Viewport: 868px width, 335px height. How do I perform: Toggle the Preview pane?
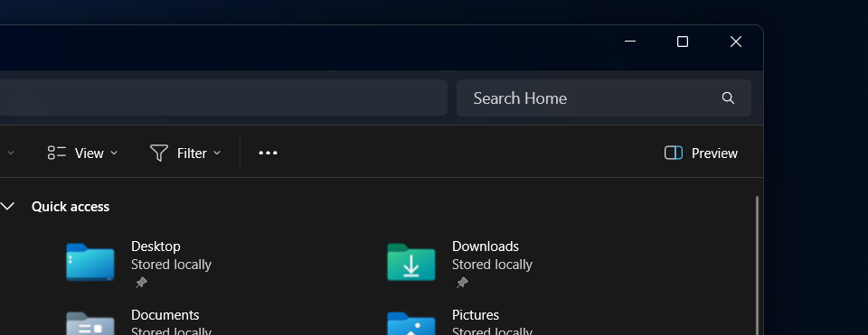pos(701,154)
